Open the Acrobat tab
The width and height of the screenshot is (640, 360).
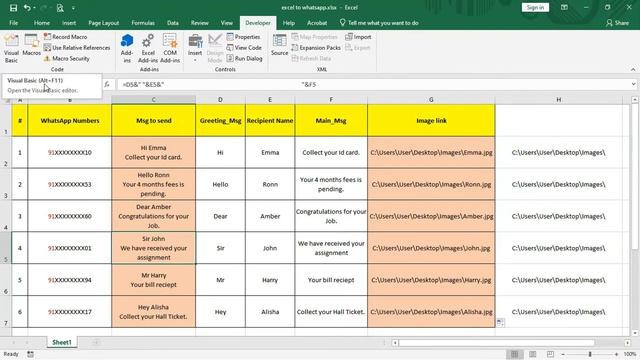pos(317,23)
